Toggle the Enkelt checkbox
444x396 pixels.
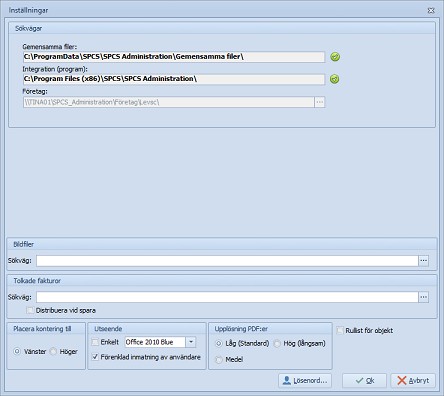(95, 342)
